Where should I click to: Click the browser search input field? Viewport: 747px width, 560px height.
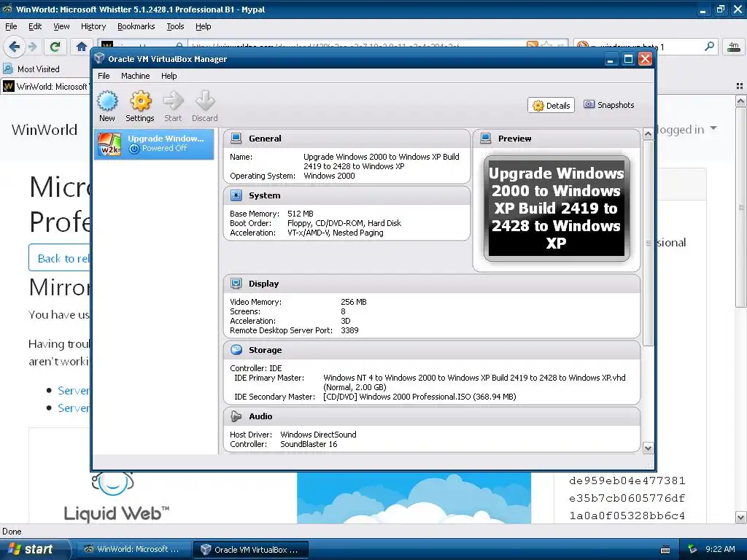[x=646, y=46]
